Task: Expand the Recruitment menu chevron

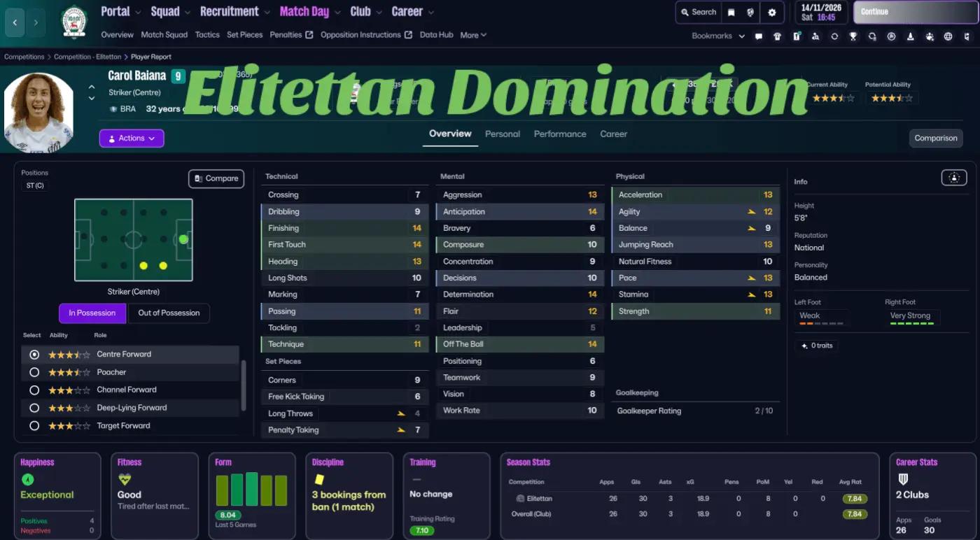Action: (x=266, y=13)
